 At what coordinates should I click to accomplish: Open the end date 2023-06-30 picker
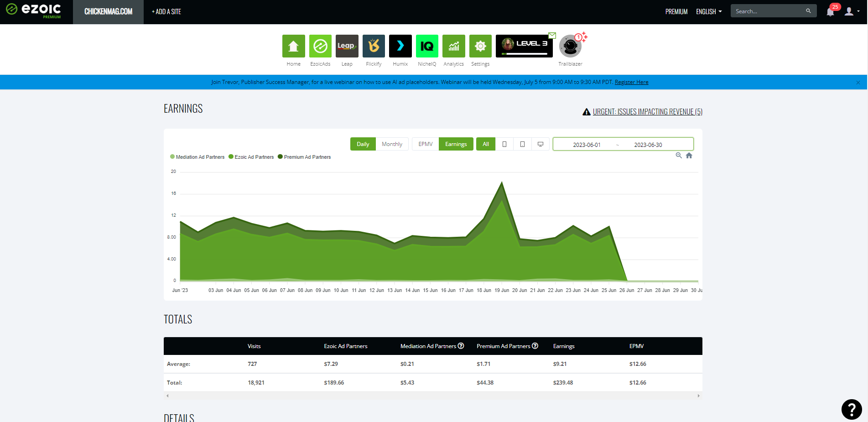point(648,145)
